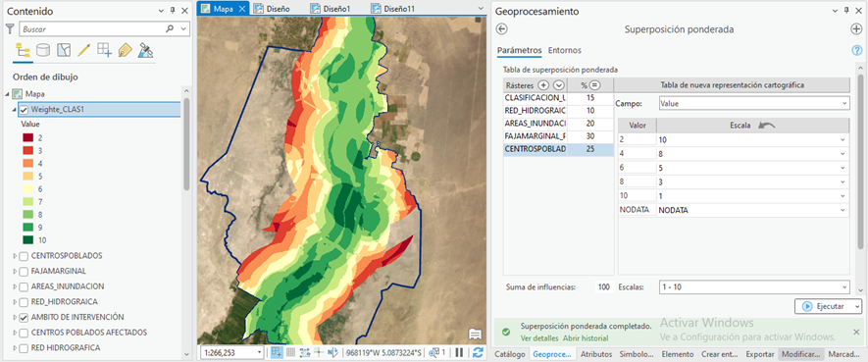This screenshot has height=362, width=868.
Task: Select List By Editing pencil icon
Action: pyautogui.click(x=84, y=50)
